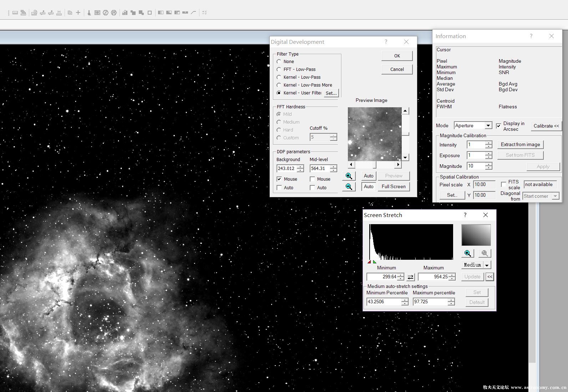Click the Minimum Percentile stepper arrows

point(405,302)
